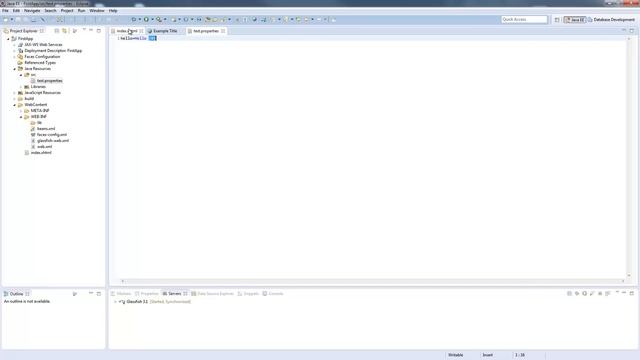
Task: Click the editor vertical scrollbar
Action: pyautogui.click(x=629, y=157)
